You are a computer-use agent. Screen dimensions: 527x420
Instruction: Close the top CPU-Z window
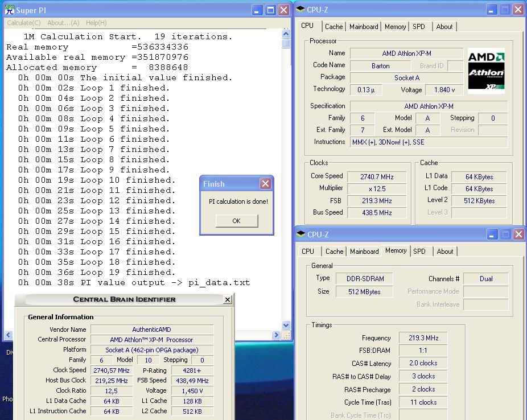pyautogui.click(x=518, y=10)
